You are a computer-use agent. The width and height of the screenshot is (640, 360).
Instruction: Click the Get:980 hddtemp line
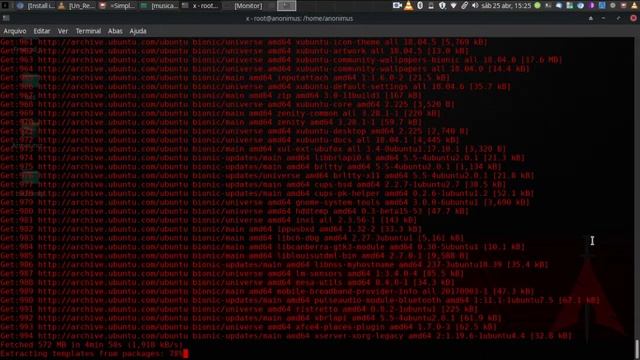[x=234, y=211]
